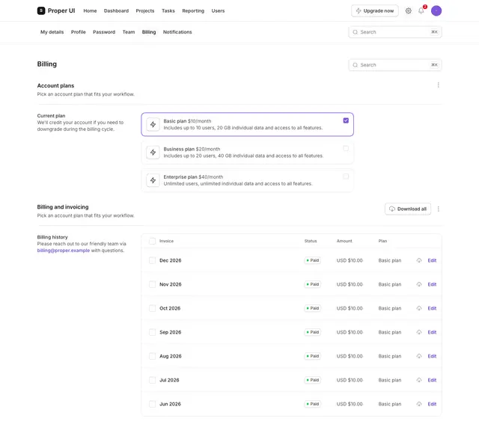Image resolution: width=479 pixels, height=448 pixels.
Task: Switch to Team tab
Action: coord(129,32)
